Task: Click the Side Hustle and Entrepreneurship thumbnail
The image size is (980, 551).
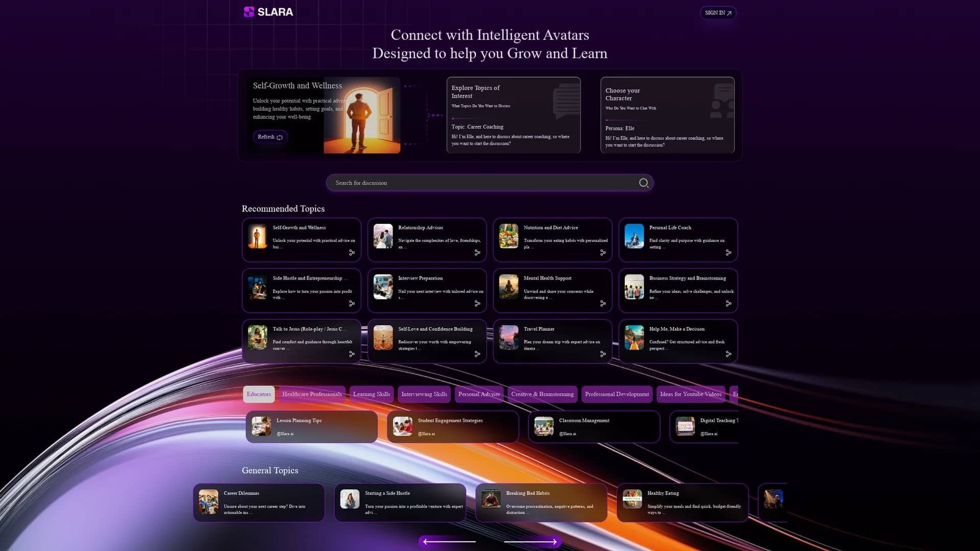Action: click(x=257, y=287)
